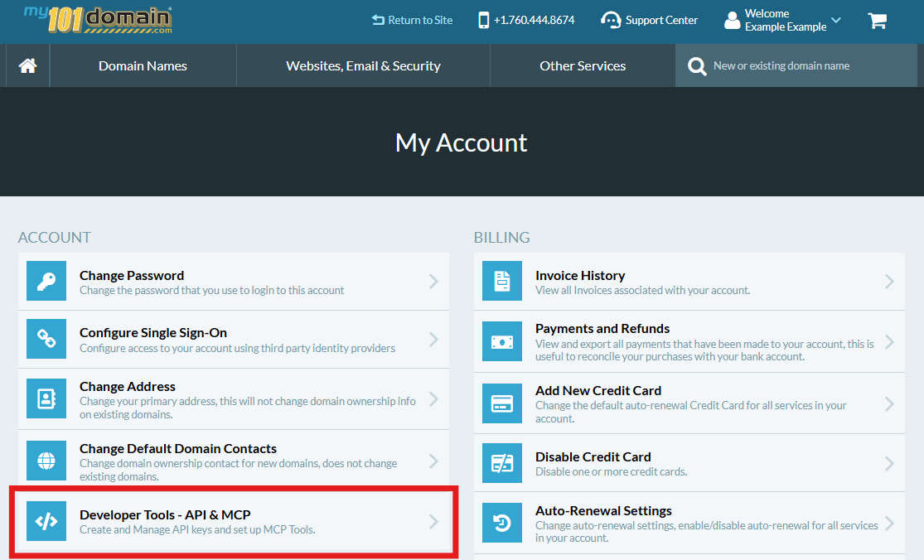Expand the Invoice History row chevron
The width and height of the screenshot is (924, 560).
[x=892, y=281]
